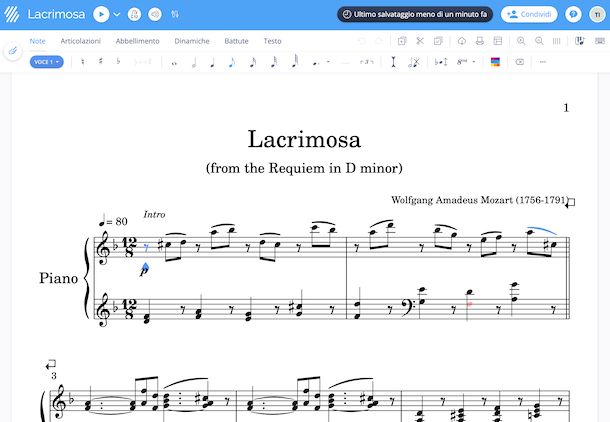Click the copy icon
The height and width of the screenshot is (422, 610).
click(x=402, y=41)
